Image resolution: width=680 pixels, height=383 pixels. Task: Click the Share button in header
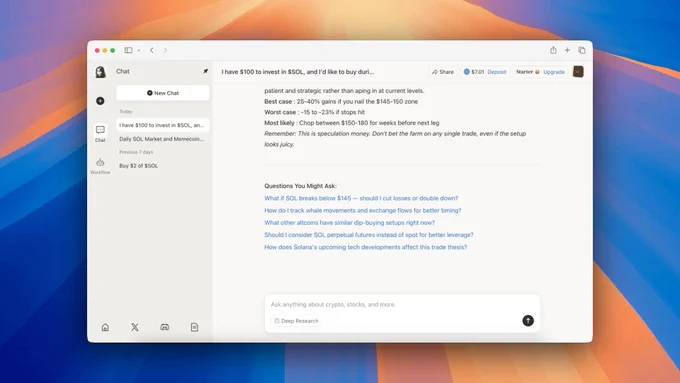tap(443, 72)
